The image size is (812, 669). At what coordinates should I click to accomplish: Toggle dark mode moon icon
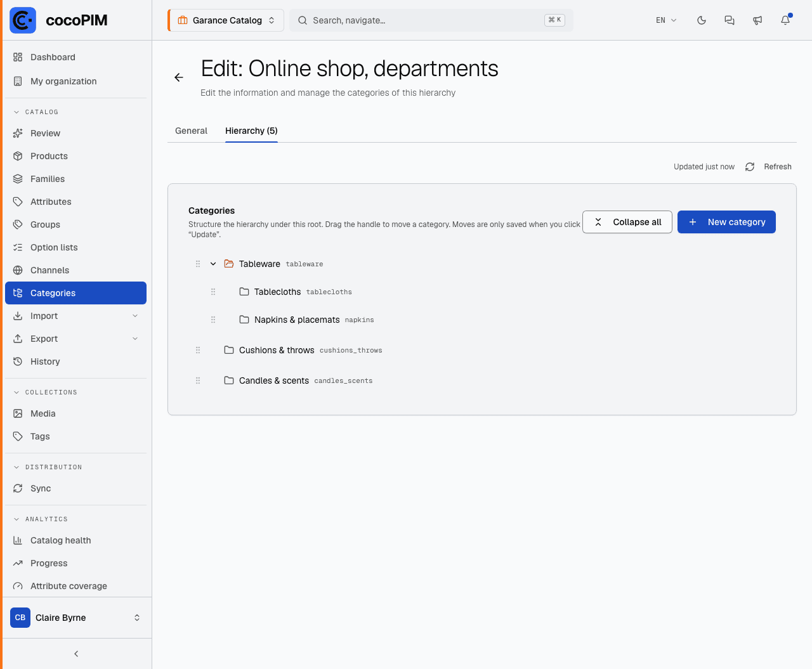702,20
